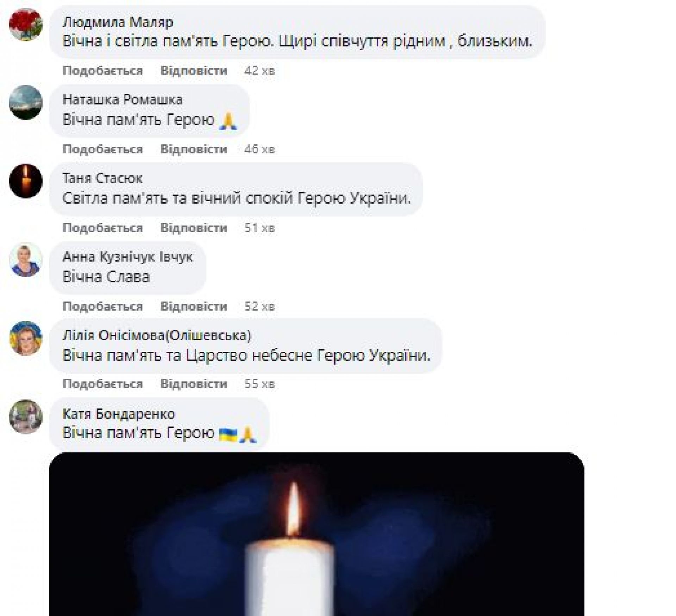Reply to Таня Стасюк's comment
Viewport: 676px width, 616px height.
194,228
